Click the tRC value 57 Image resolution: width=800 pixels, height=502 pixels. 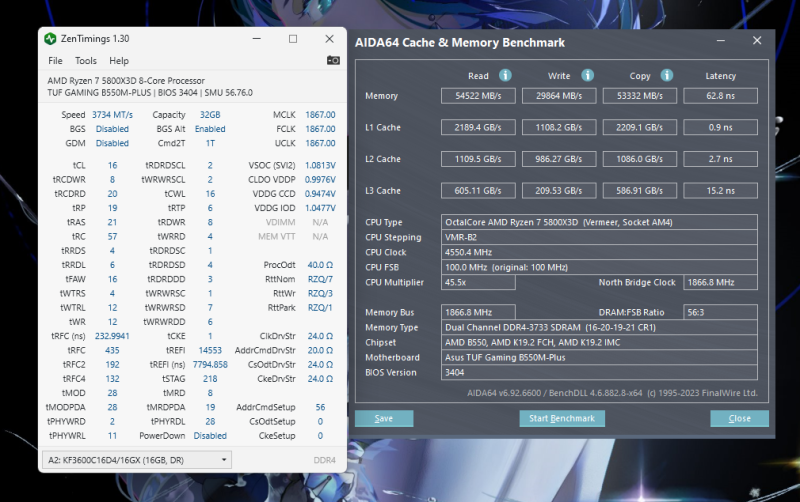[x=112, y=237]
